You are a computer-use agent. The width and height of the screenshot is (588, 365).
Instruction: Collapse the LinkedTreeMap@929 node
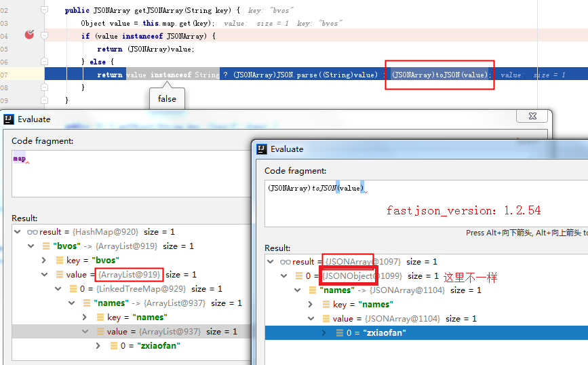pyautogui.click(x=58, y=289)
